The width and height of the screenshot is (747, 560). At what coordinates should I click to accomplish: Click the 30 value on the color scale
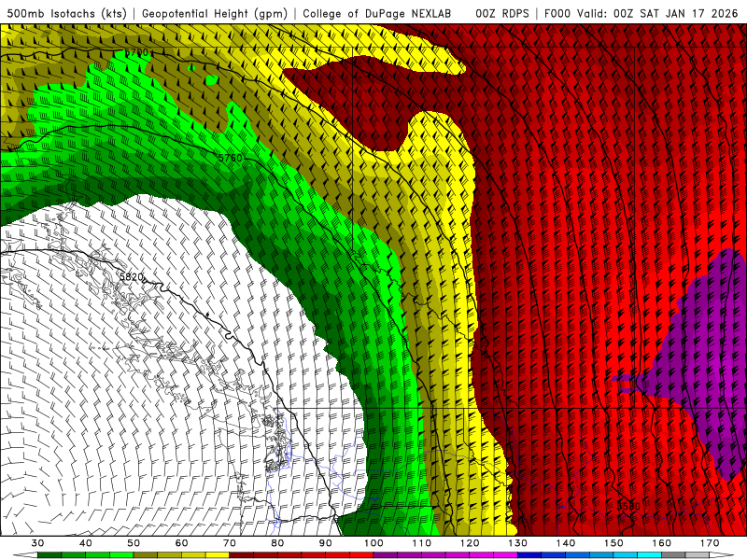37,543
